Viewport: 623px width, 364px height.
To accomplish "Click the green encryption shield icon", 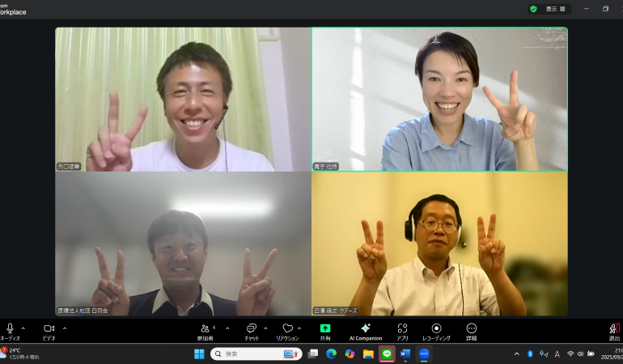I will [533, 9].
